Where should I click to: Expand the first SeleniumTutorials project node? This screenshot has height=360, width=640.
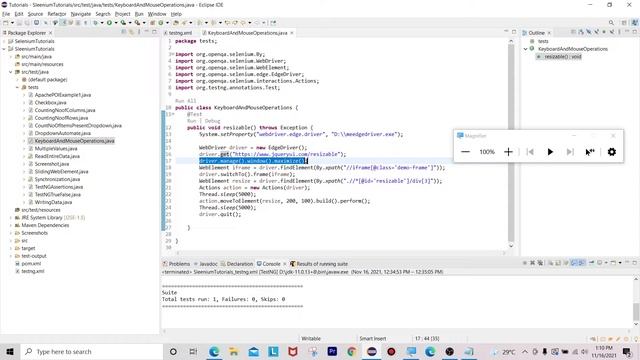click(x=4, y=41)
